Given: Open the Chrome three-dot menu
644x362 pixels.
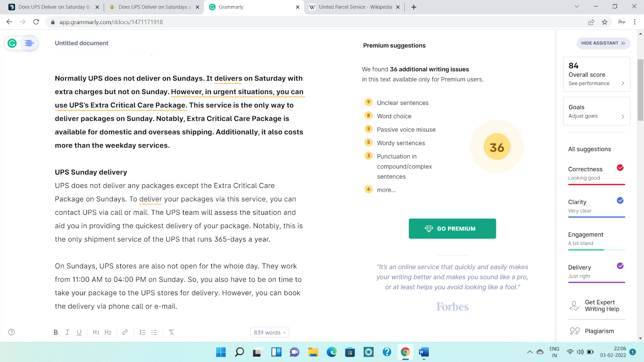Looking at the screenshot, I should pyautogui.click(x=635, y=22).
